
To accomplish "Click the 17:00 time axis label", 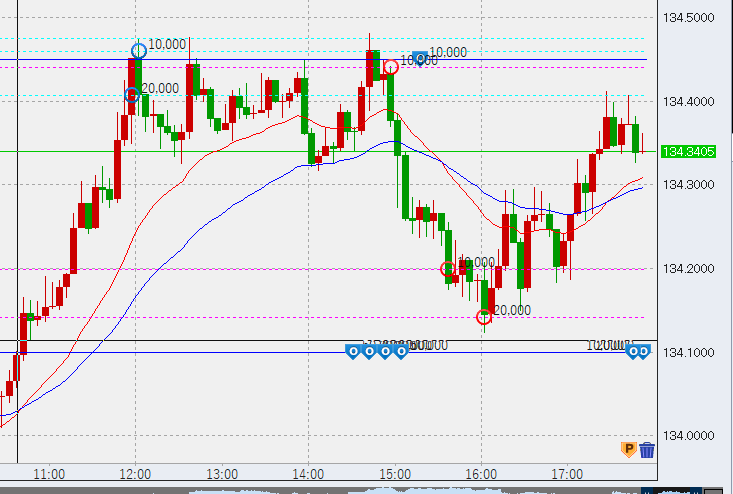I will point(566,473).
